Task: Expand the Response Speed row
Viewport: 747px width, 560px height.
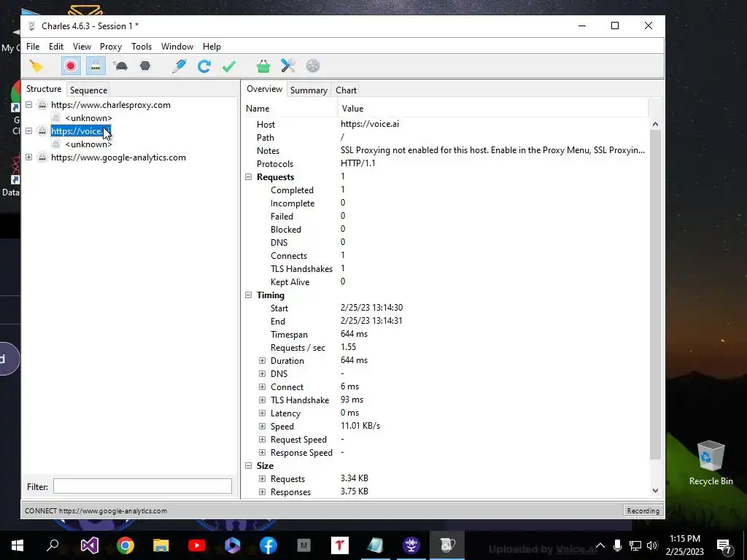Action: [x=262, y=452]
